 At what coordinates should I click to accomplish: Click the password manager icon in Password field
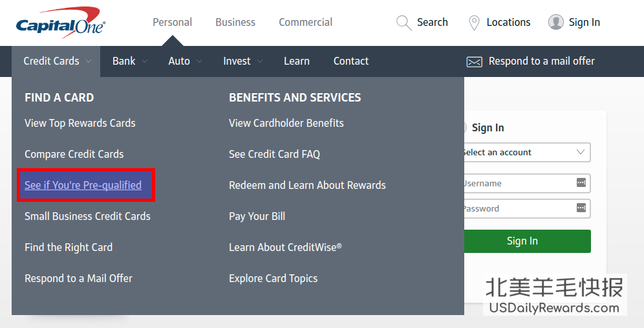pyautogui.click(x=581, y=208)
